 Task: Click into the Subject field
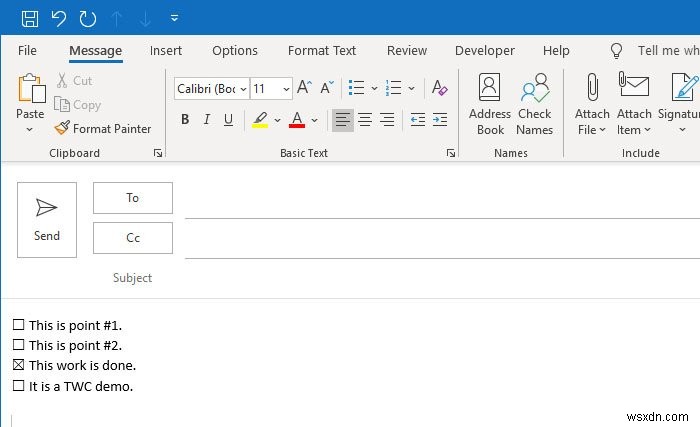442,278
